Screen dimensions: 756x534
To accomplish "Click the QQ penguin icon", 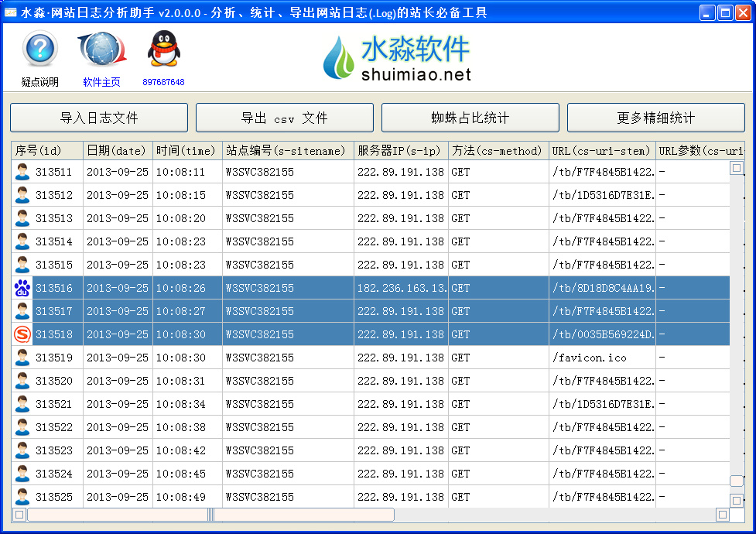I will coord(163,49).
